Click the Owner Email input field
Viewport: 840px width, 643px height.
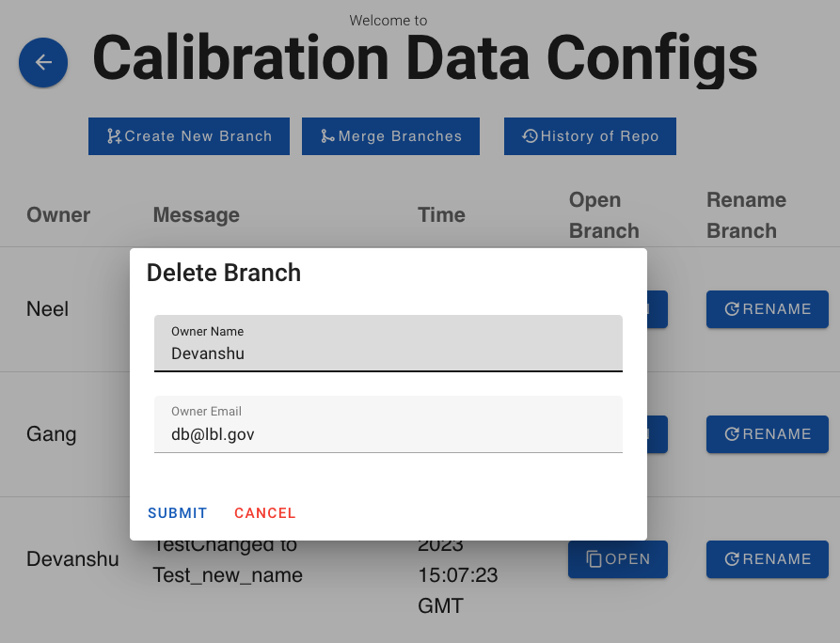[388, 433]
